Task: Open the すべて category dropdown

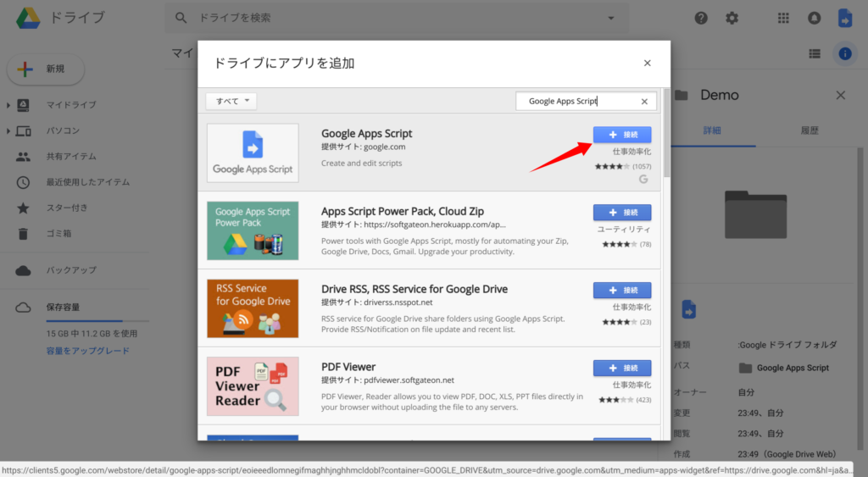Action: point(231,101)
